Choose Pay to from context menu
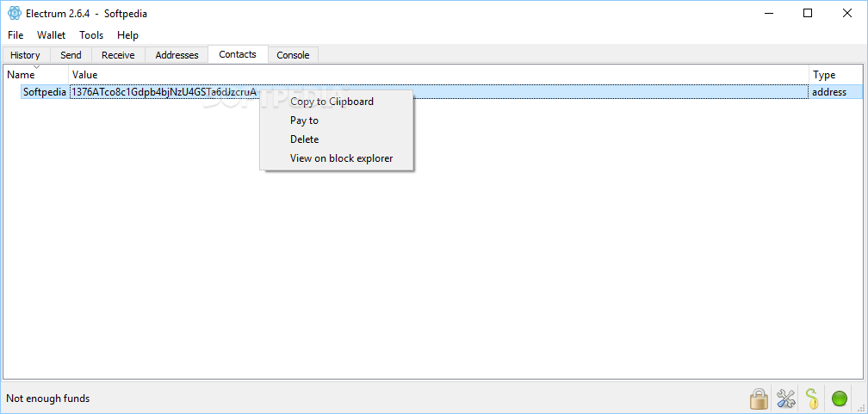 (337, 120)
